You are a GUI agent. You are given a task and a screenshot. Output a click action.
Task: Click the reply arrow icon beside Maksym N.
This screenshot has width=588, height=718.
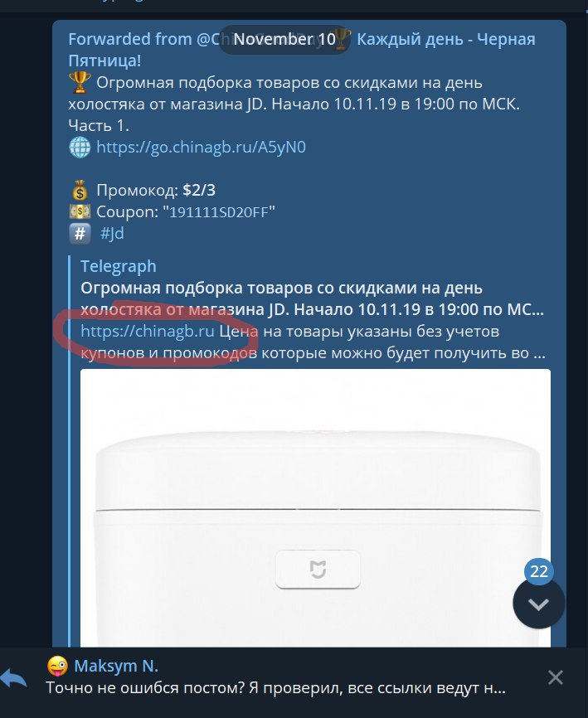tap(14, 677)
